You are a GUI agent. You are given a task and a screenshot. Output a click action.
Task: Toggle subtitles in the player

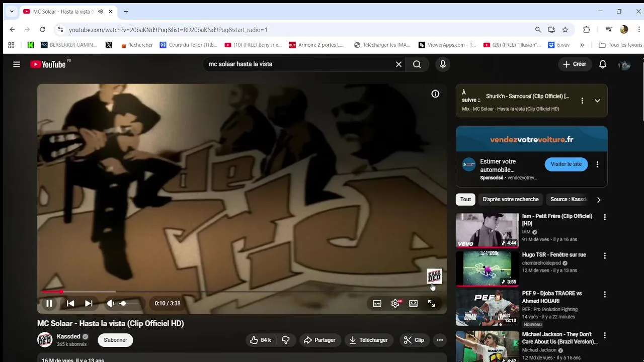coord(377,303)
